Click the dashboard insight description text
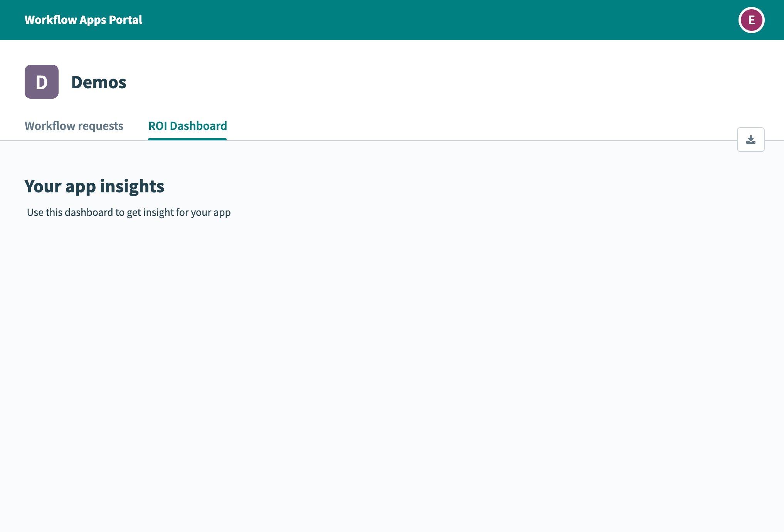This screenshot has width=784, height=532. point(129,212)
